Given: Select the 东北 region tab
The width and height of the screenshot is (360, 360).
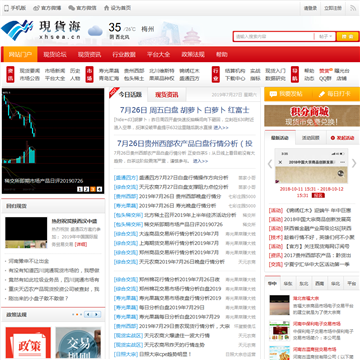Looking at the screenshot, I should tap(304, 284).
